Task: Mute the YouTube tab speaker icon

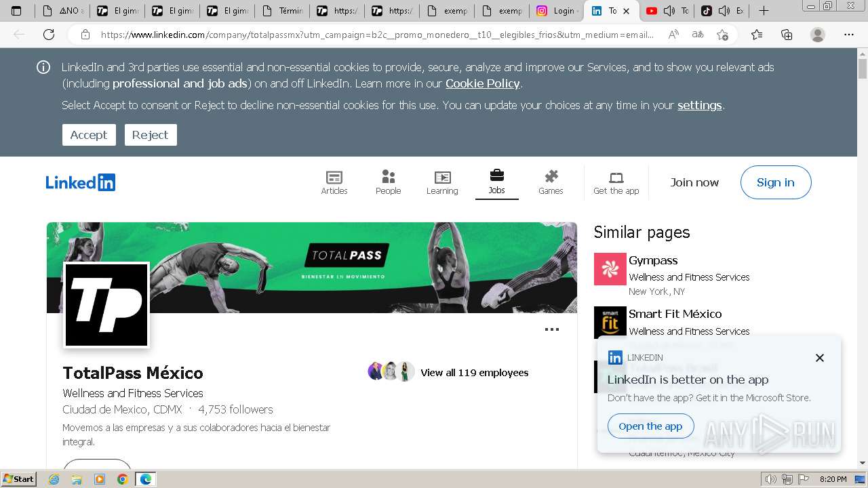Action: (669, 11)
